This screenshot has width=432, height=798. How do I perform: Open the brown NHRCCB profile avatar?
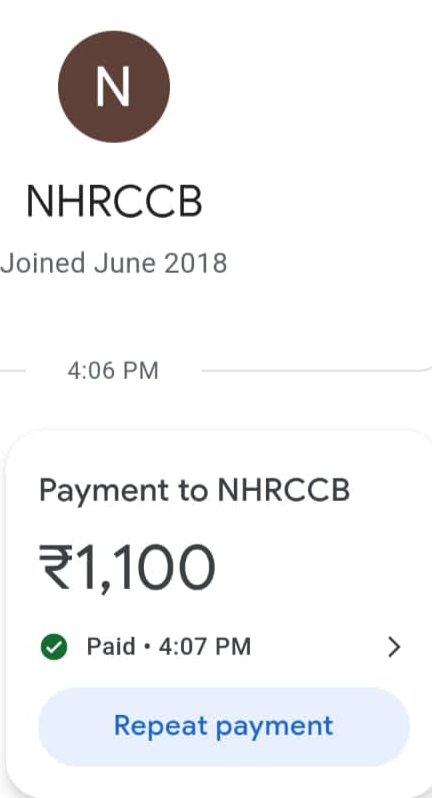113,87
